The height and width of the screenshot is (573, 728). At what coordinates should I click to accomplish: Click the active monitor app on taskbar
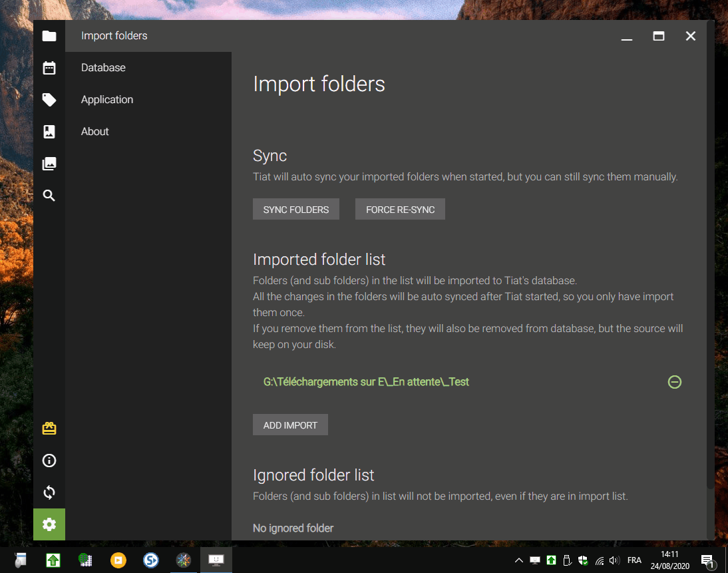pos(216,560)
